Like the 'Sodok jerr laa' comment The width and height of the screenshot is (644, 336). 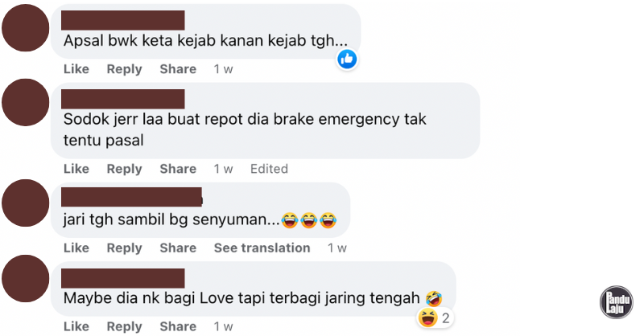[76, 169]
